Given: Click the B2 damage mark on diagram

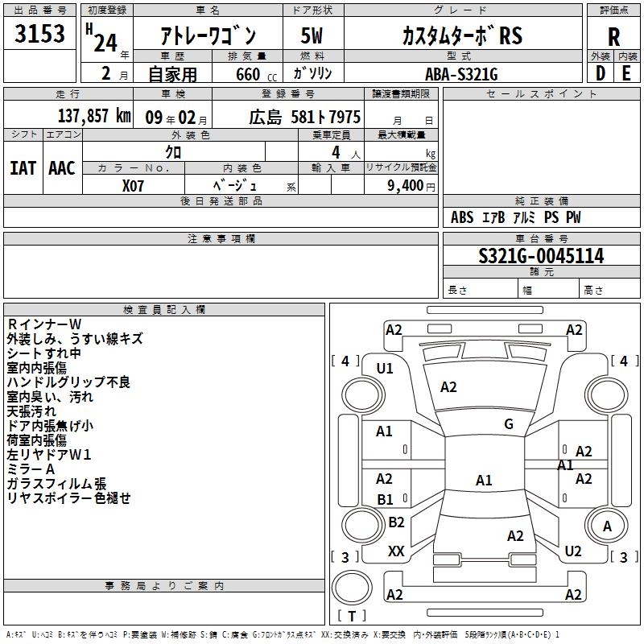Looking at the screenshot, I should coord(396,522).
